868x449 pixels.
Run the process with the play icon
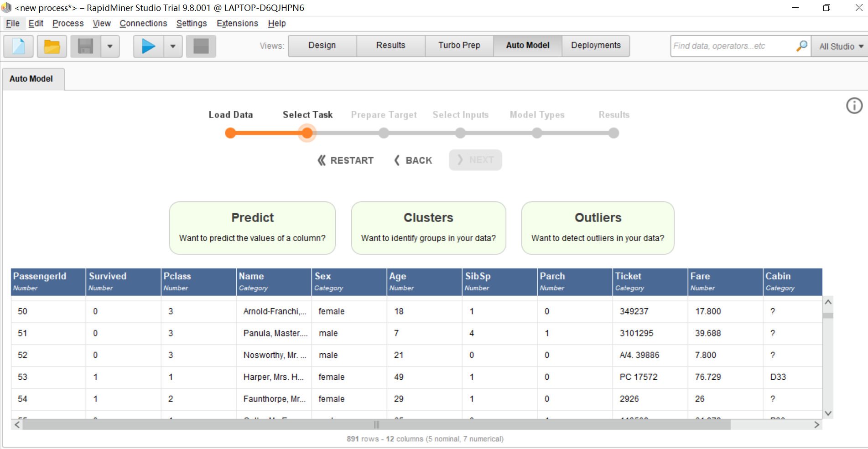pos(148,46)
